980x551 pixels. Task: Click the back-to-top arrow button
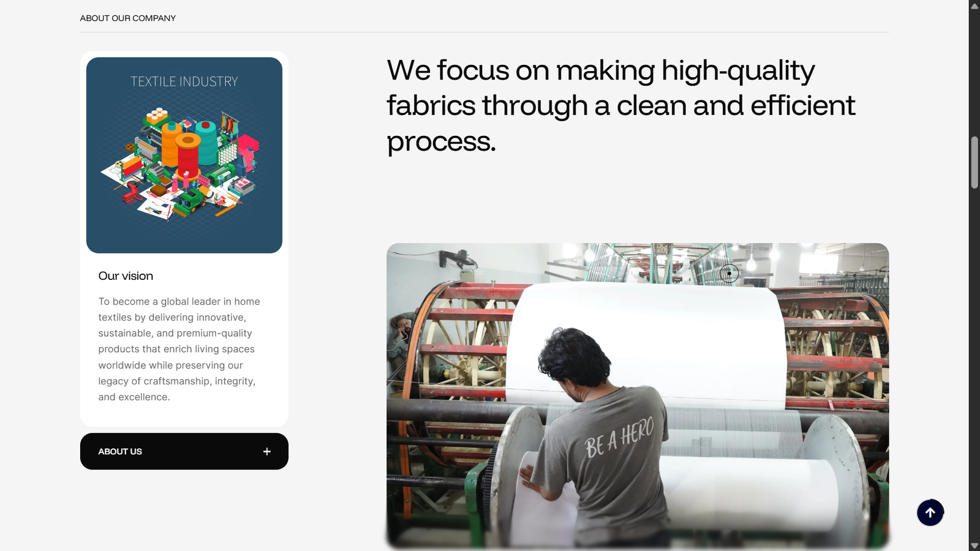930,512
